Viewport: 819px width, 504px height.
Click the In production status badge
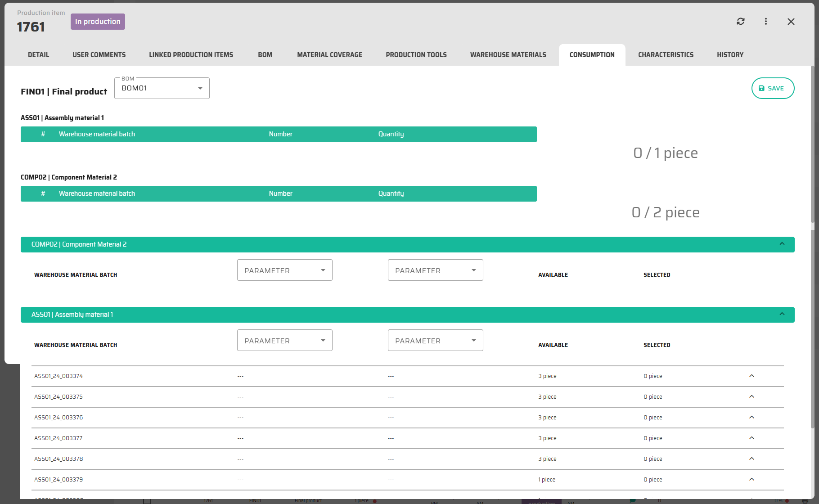click(x=98, y=22)
